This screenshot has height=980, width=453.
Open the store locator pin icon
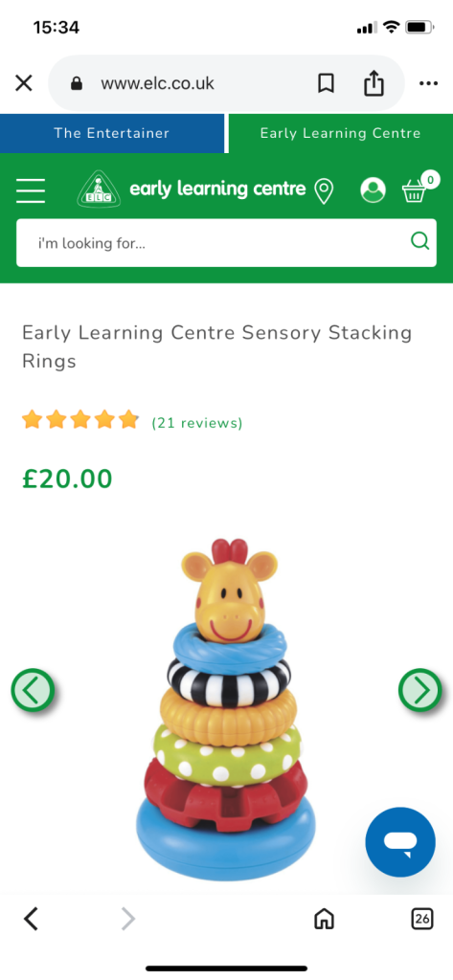pyautogui.click(x=324, y=190)
